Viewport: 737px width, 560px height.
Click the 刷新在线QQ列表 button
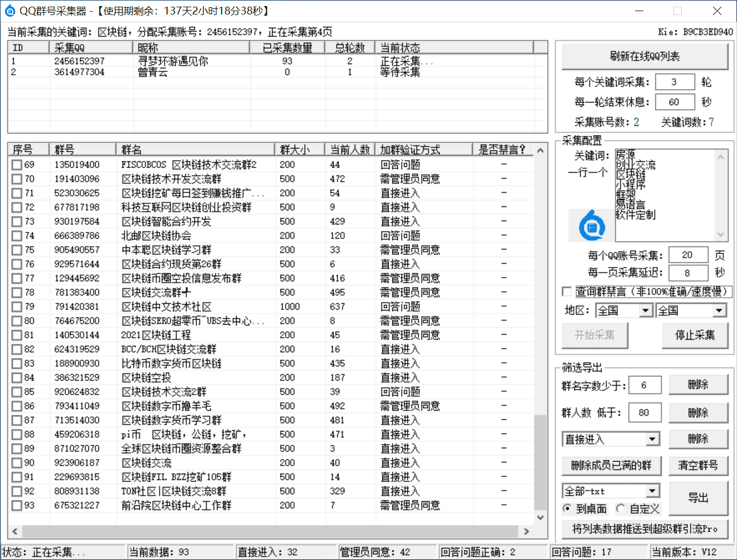pos(645,56)
